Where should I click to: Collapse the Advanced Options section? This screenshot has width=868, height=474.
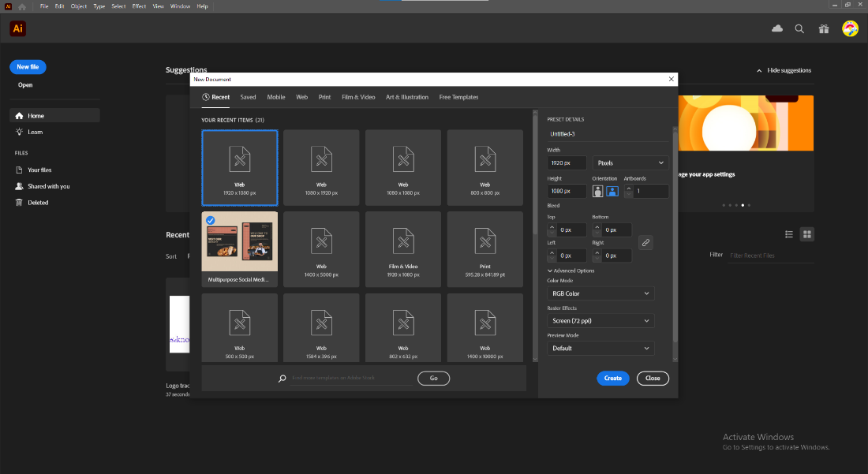pos(571,270)
